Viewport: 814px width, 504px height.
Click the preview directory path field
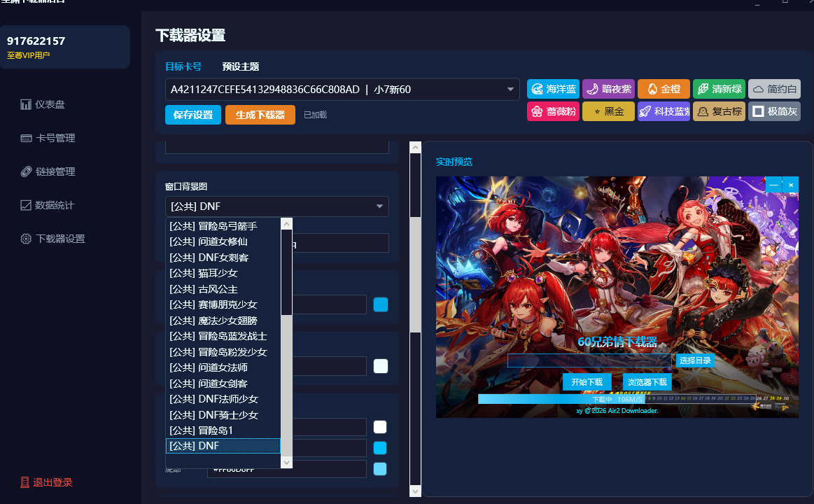coord(589,360)
